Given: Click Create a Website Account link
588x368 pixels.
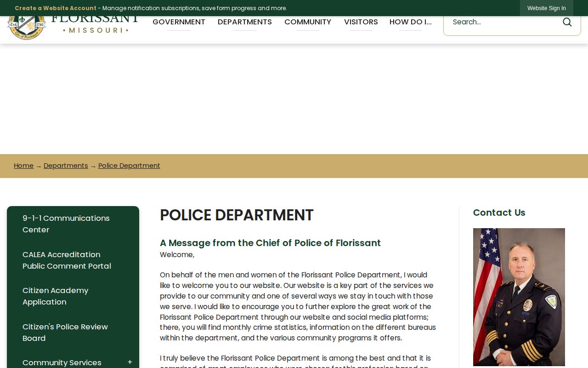Looking at the screenshot, I should (56, 8).
